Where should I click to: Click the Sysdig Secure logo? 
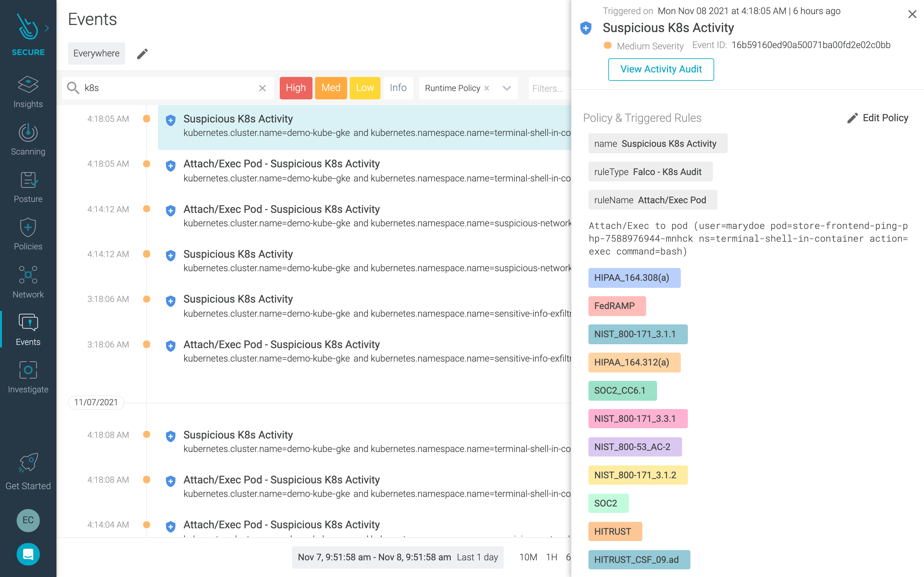(x=27, y=28)
